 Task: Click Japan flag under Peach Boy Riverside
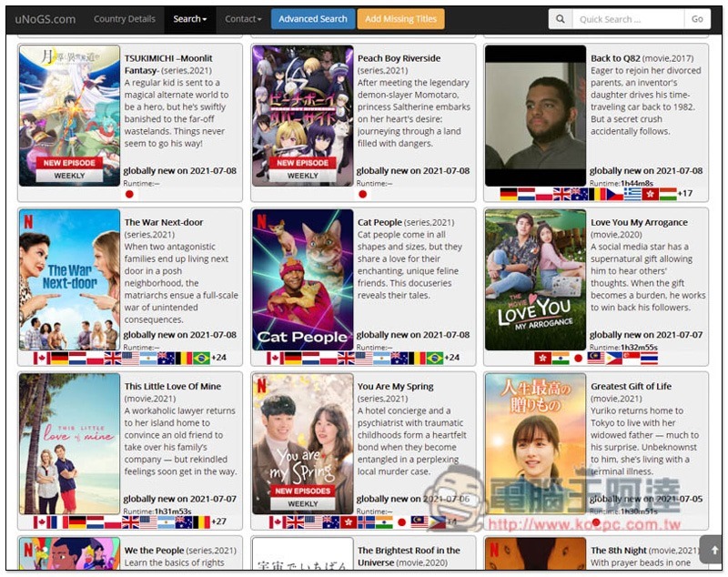362,194
